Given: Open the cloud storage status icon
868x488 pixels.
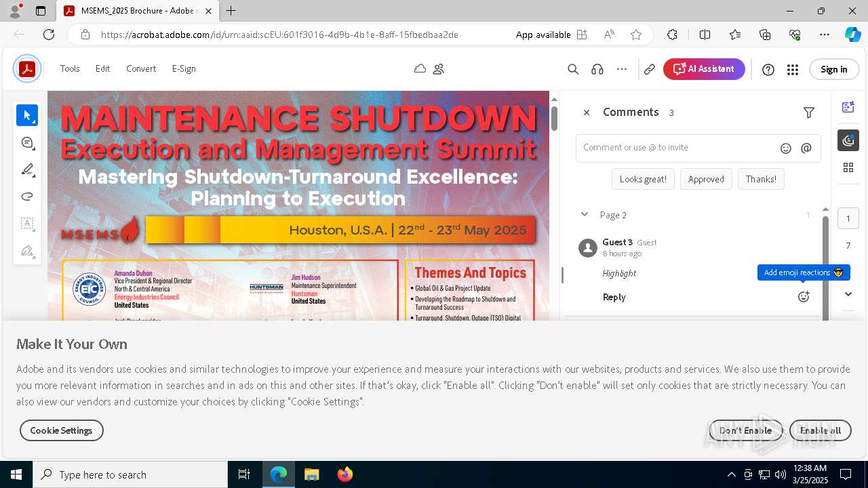Looking at the screenshot, I should click(420, 68).
